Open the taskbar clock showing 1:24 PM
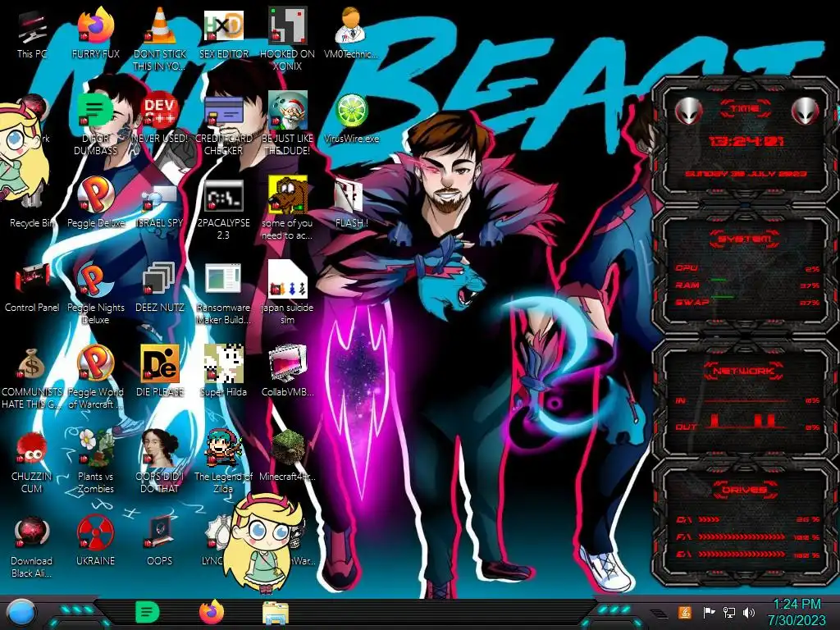This screenshot has width=840, height=630. pos(797,612)
